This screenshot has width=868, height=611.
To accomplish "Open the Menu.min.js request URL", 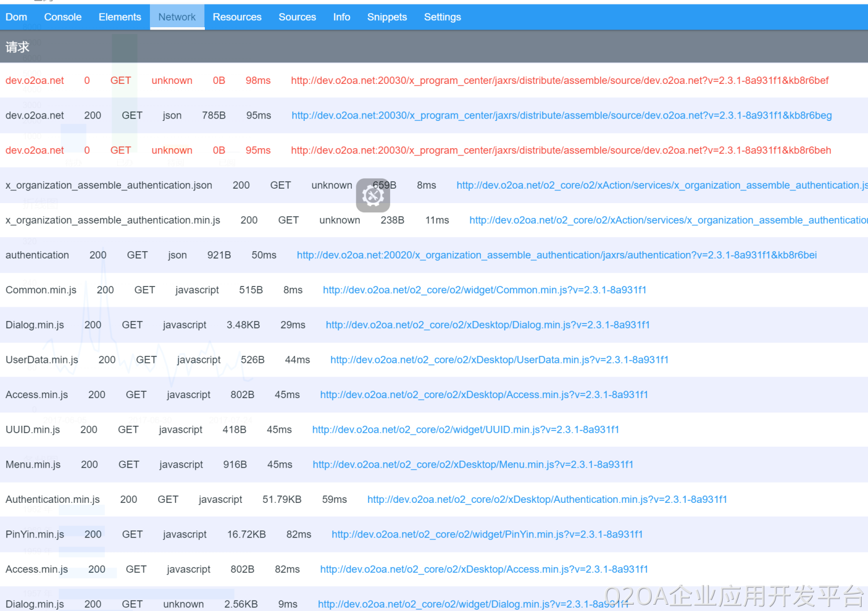I will point(473,465).
